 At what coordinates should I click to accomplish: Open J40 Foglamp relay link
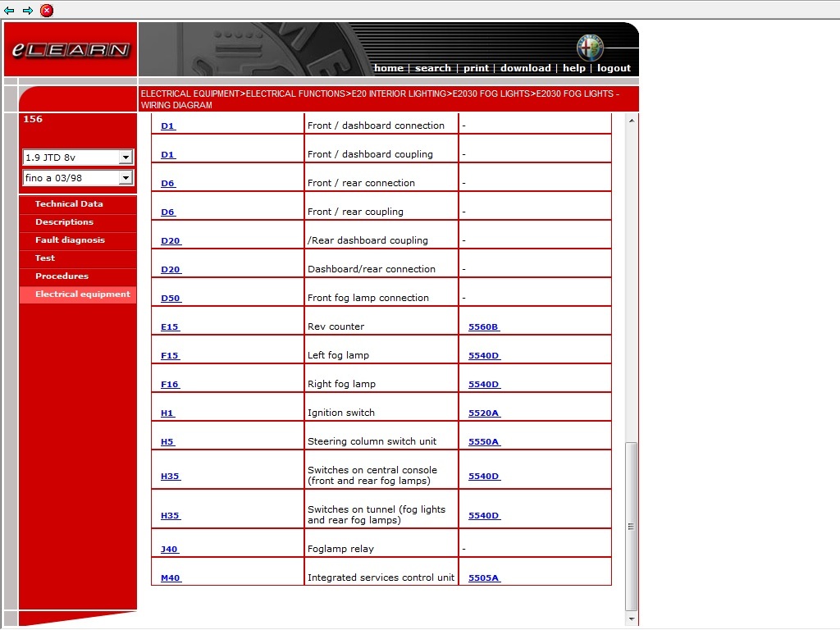[x=169, y=549]
